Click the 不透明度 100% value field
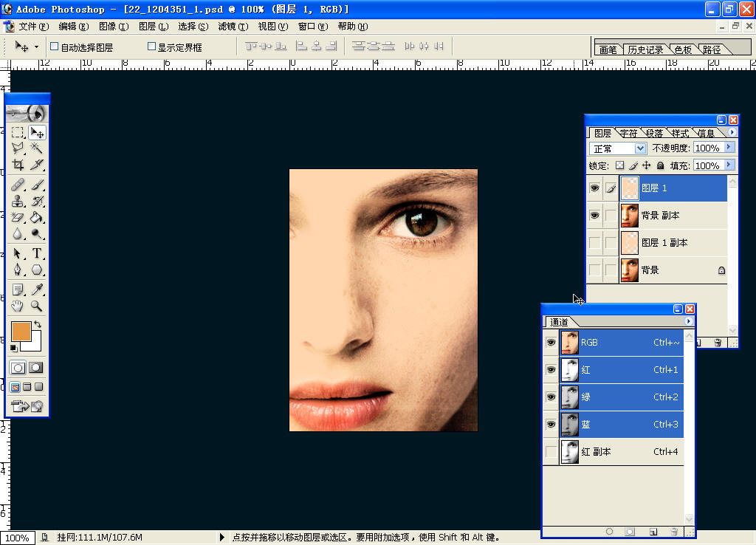 click(708, 148)
